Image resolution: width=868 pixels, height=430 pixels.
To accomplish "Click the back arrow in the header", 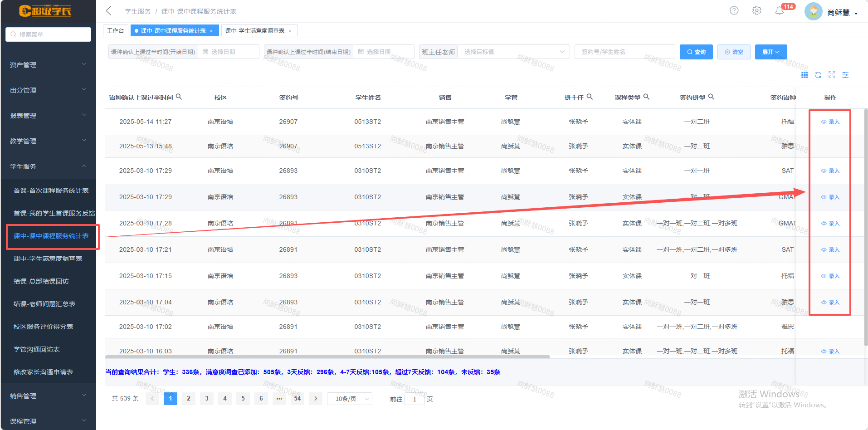I will coord(108,11).
